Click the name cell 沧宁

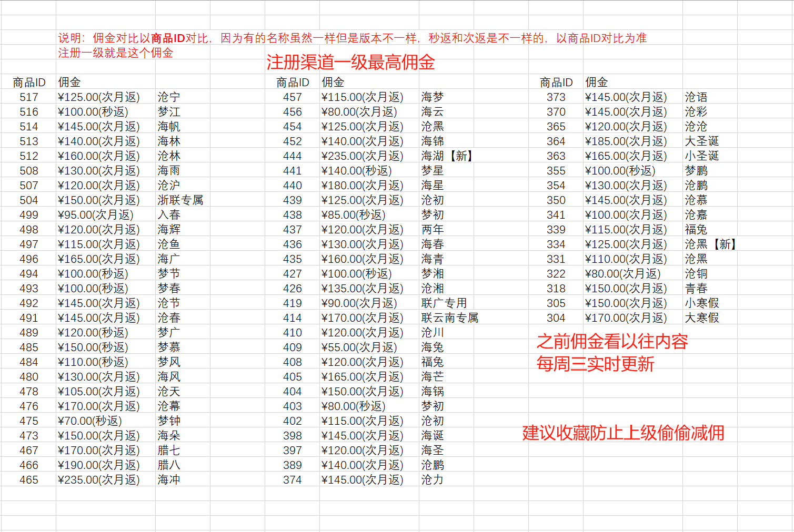pyautogui.click(x=183, y=97)
